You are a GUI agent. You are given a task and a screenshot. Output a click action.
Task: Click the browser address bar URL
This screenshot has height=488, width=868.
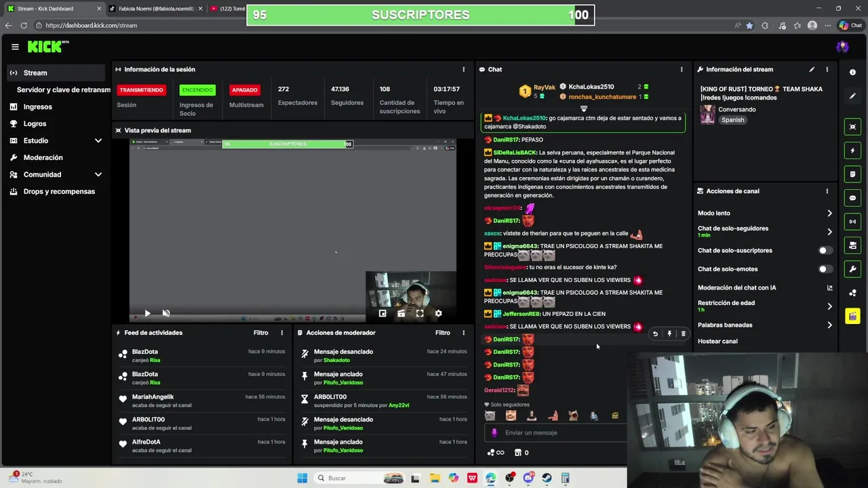point(92,25)
